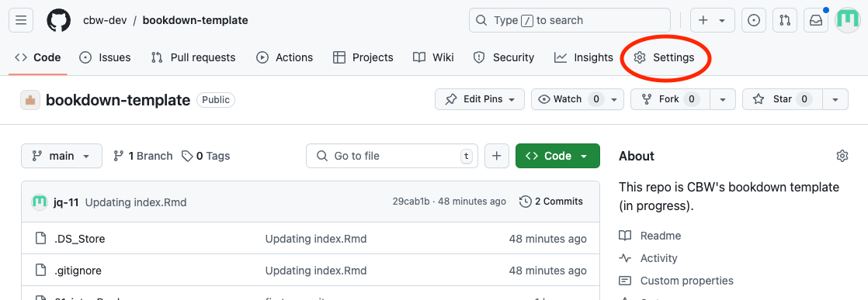Expand the Star lists caret

click(836, 99)
